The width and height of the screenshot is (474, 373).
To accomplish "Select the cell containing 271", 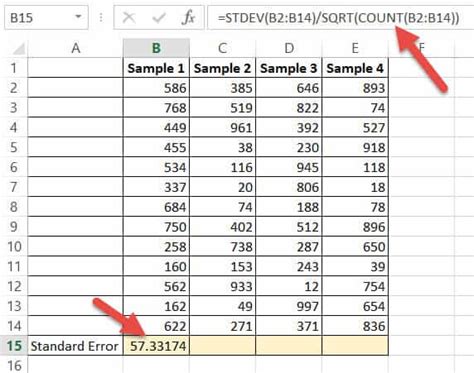I will [222, 326].
